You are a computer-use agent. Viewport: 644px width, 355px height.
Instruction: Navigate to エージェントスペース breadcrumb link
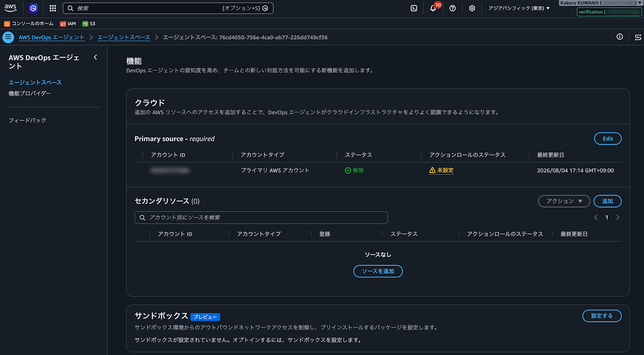pos(124,37)
